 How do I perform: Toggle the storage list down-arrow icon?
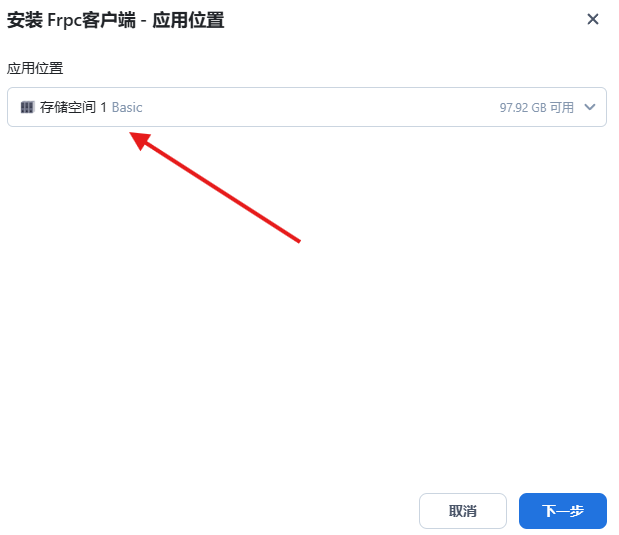(x=589, y=107)
